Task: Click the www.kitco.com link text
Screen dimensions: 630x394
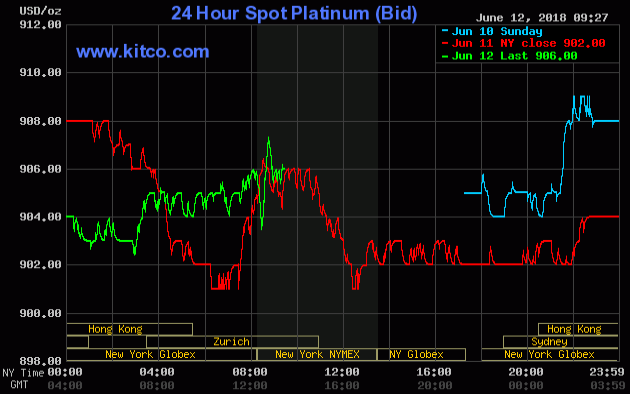Action: tap(143, 51)
